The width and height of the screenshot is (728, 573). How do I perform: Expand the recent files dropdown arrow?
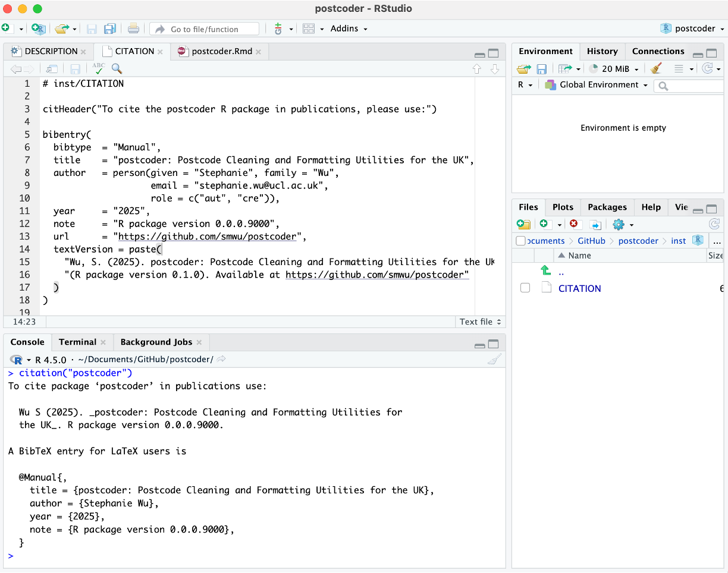[x=74, y=29]
